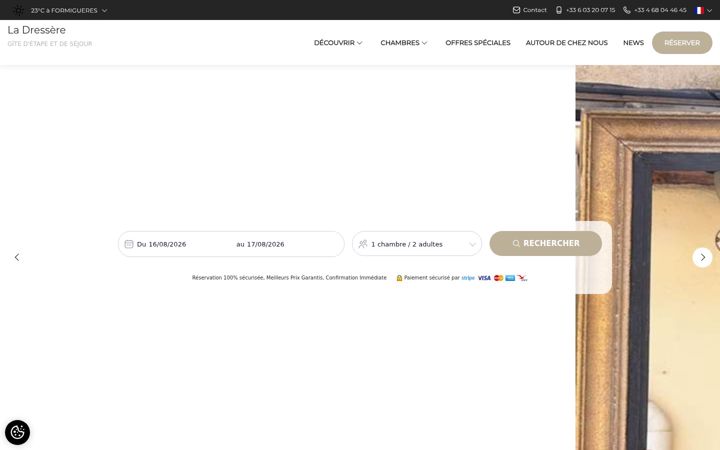
Task: Select check-out date au 17/08/2026
Action: point(260,244)
